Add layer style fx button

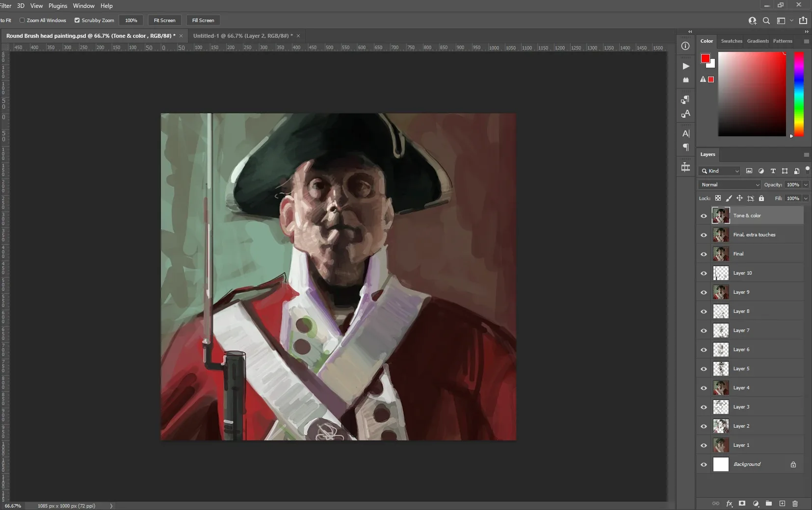[x=729, y=504]
